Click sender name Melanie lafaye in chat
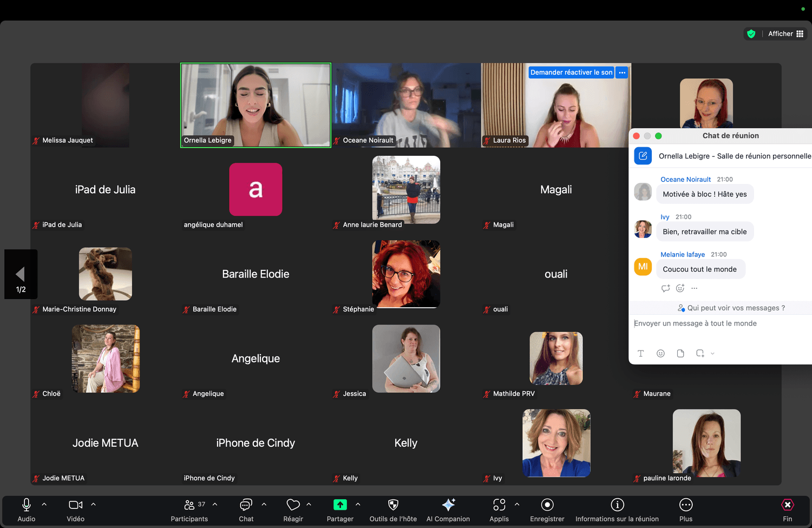 (x=683, y=254)
